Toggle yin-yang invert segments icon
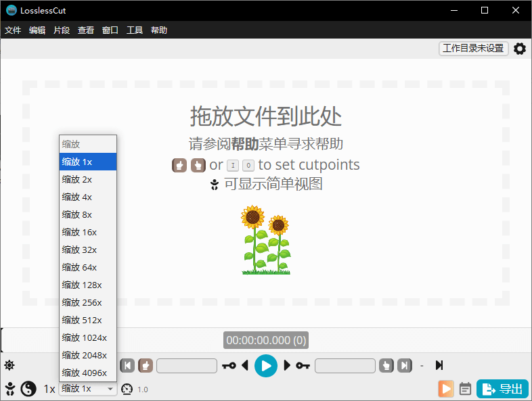532x401 pixels. click(x=28, y=389)
